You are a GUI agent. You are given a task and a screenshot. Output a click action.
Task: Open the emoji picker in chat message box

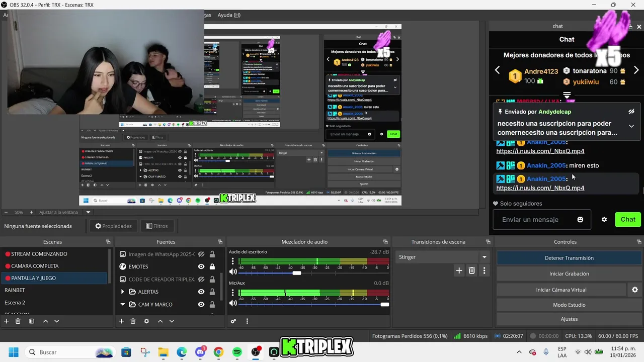click(x=580, y=220)
